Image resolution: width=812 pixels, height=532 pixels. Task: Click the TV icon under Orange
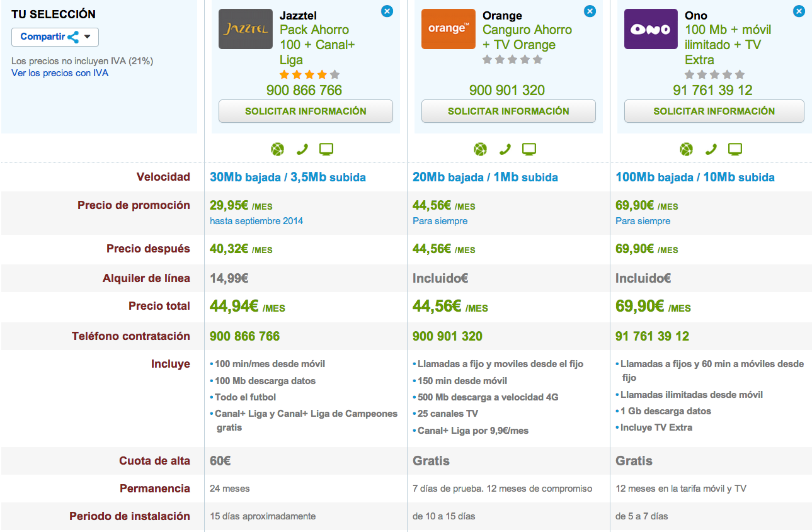pyautogui.click(x=529, y=149)
